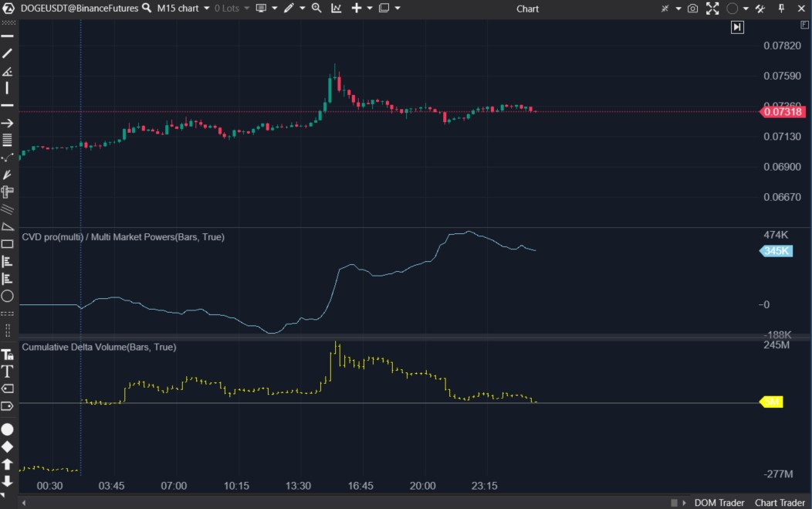Switch to the DOM Trader tab
The image size is (812, 509).
point(719,503)
